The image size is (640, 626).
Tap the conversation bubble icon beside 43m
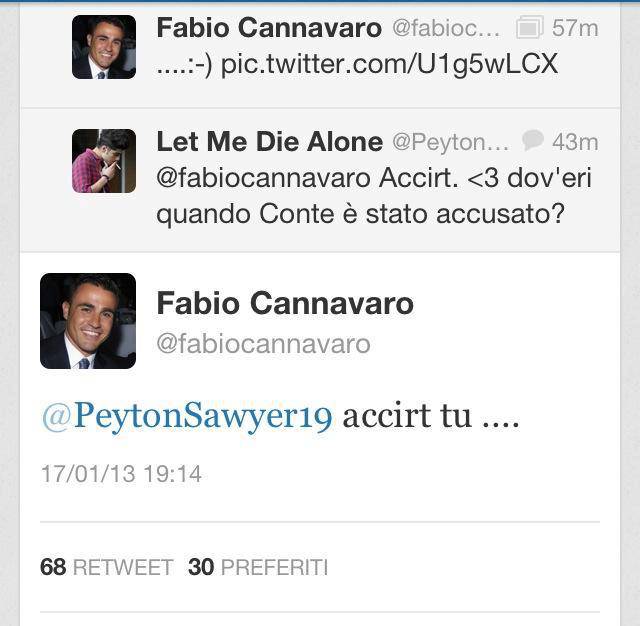point(533,141)
